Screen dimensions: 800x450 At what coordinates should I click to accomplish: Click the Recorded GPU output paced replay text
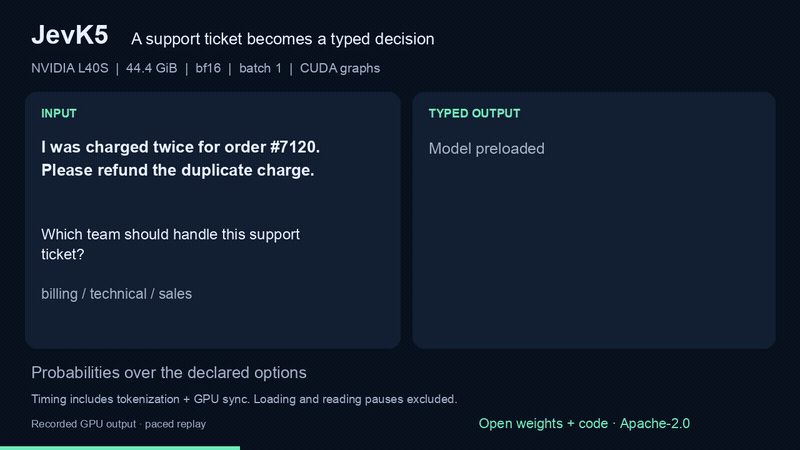[x=118, y=424]
